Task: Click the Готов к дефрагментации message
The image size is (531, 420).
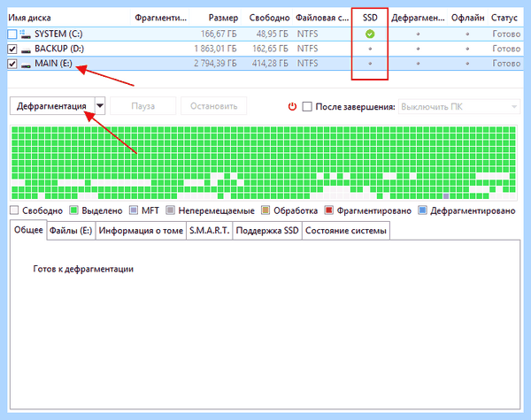Action: tap(83, 269)
